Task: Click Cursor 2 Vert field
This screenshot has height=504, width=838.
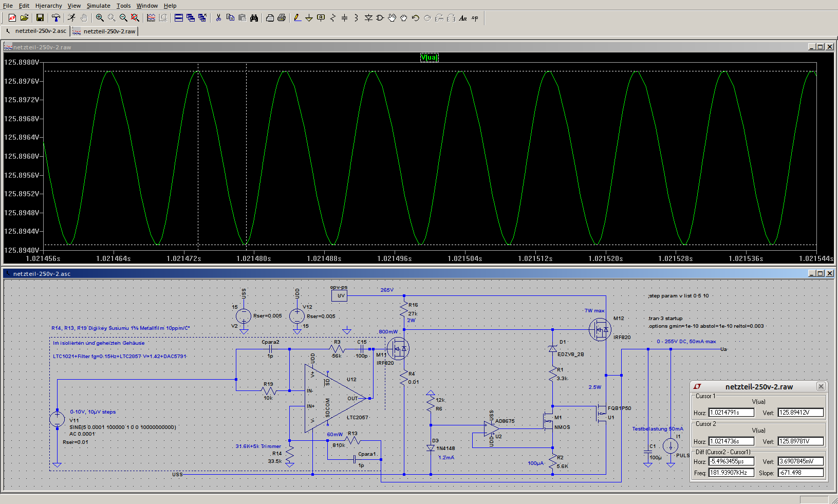Action: tap(800, 441)
